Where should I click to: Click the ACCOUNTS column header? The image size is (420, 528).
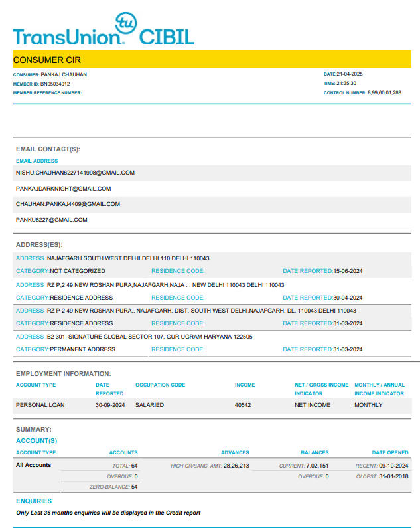(x=123, y=452)
